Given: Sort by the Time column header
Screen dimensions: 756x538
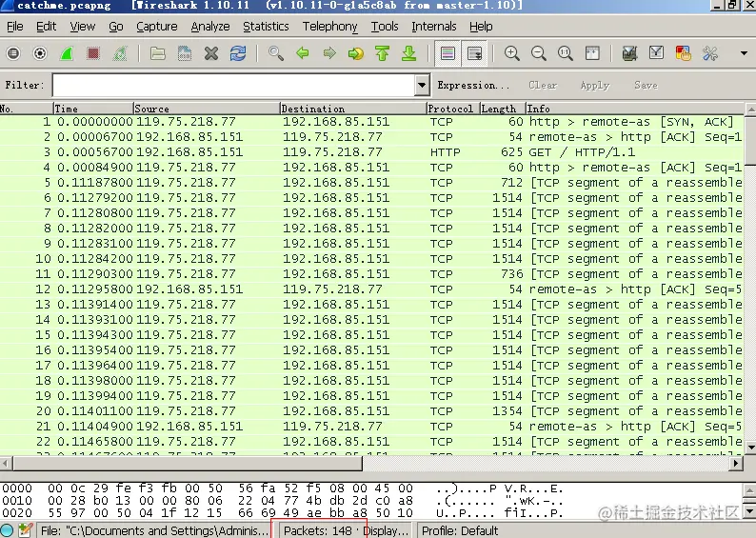Looking at the screenshot, I should coord(93,109).
